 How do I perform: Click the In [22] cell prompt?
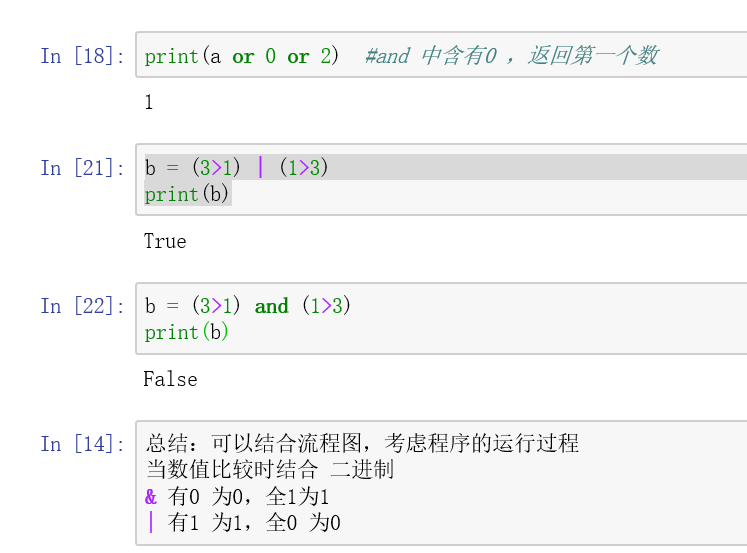click(83, 306)
